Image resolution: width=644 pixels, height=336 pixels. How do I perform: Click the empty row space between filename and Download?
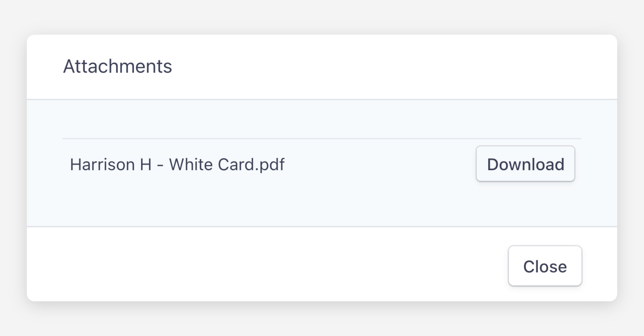[x=376, y=164]
